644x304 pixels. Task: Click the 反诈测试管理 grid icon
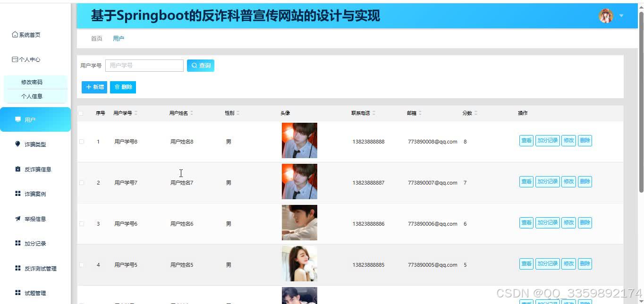[x=18, y=268]
